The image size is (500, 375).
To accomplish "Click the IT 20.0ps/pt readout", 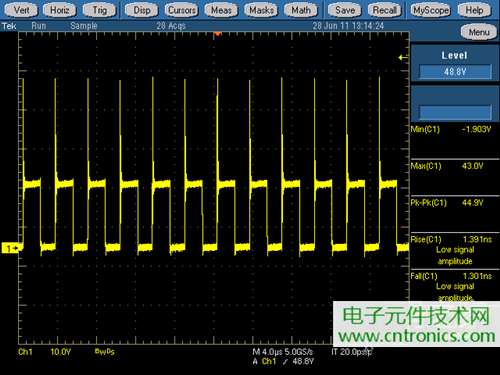I will click(352, 352).
